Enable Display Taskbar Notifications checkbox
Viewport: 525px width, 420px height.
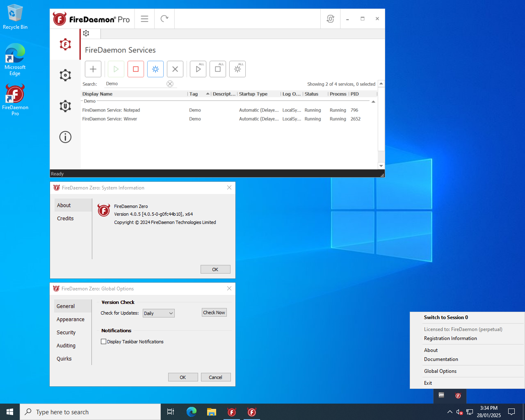[x=103, y=341]
